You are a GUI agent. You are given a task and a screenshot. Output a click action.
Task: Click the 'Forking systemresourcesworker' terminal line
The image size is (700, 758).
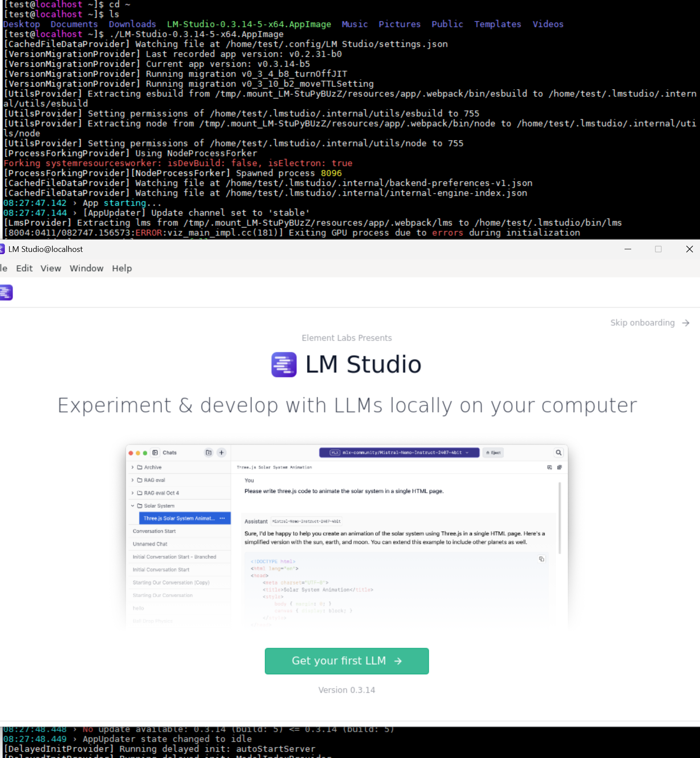178,163
